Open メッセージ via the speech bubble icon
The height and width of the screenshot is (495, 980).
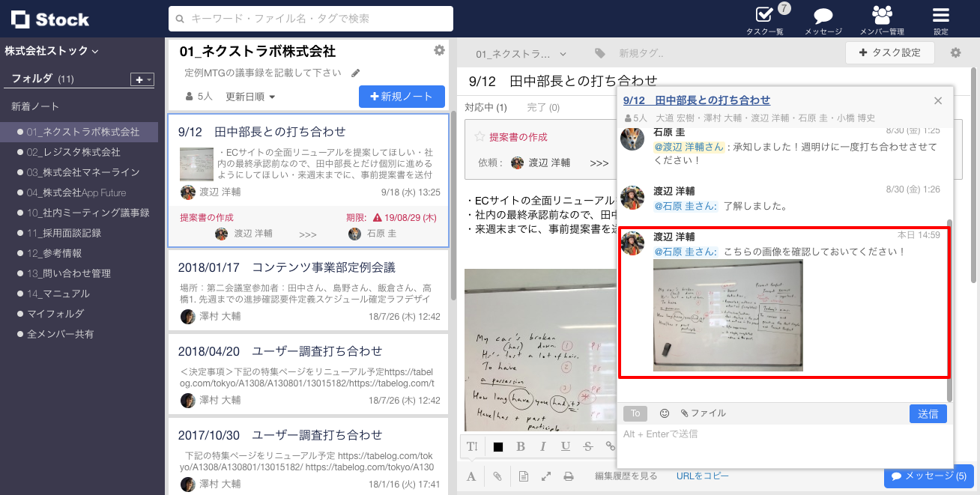(x=824, y=16)
